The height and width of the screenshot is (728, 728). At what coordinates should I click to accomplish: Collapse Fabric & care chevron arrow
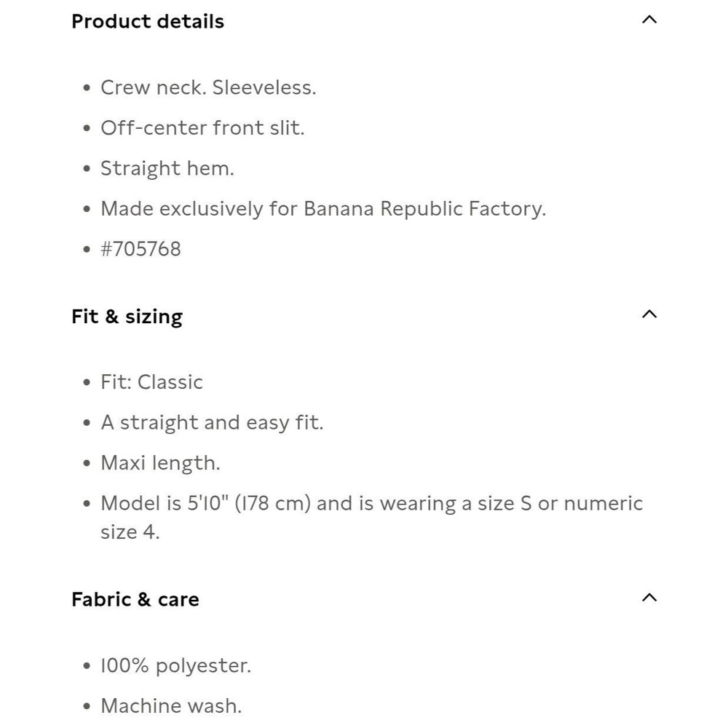(649, 598)
